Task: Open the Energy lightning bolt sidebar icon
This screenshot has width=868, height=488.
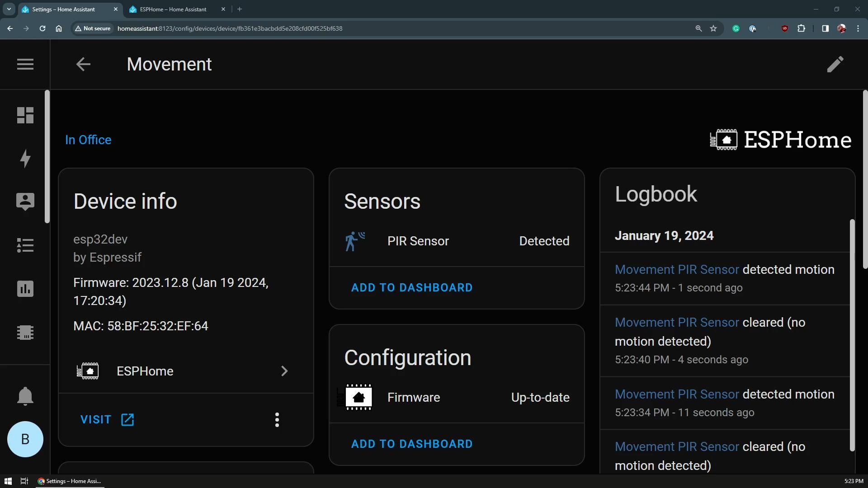Action: click(25, 159)
